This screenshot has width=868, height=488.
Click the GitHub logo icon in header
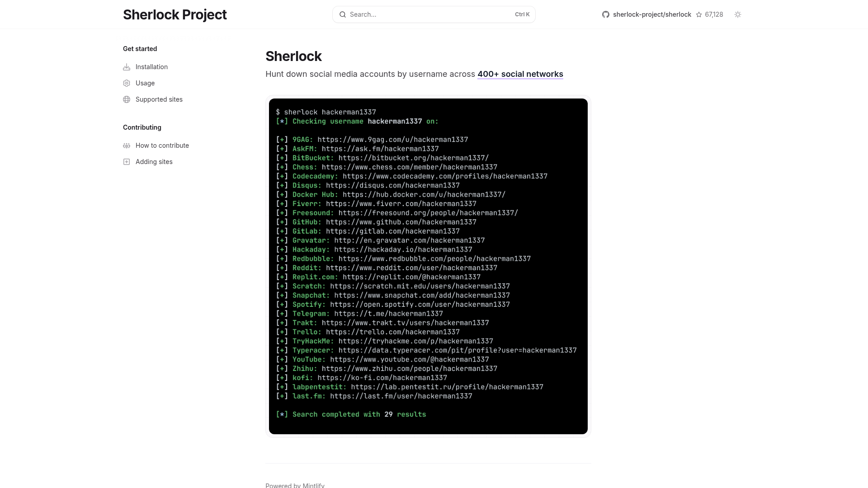tap(606, 14)
